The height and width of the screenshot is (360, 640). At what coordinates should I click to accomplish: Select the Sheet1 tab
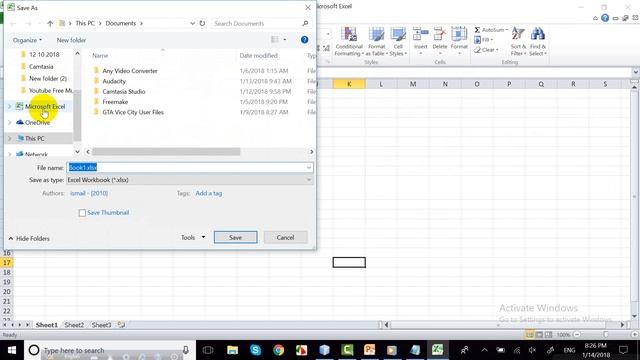pos(47,325)
